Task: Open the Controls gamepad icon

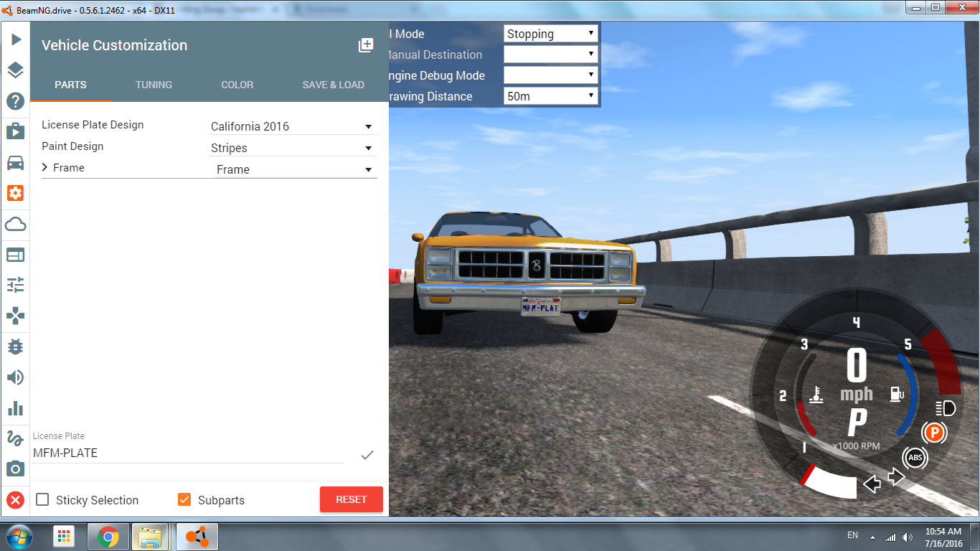Action: pyautogui.click(x=16, y=316)
